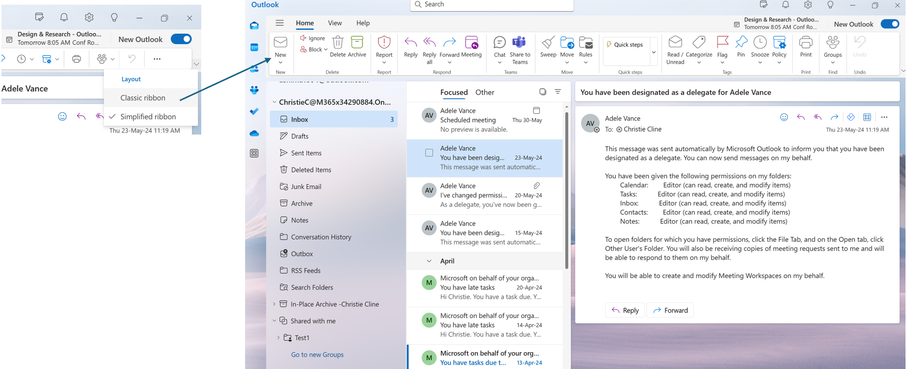
Task: Click the printer icon in the left window's simplified ribbon
Action: 76,59
